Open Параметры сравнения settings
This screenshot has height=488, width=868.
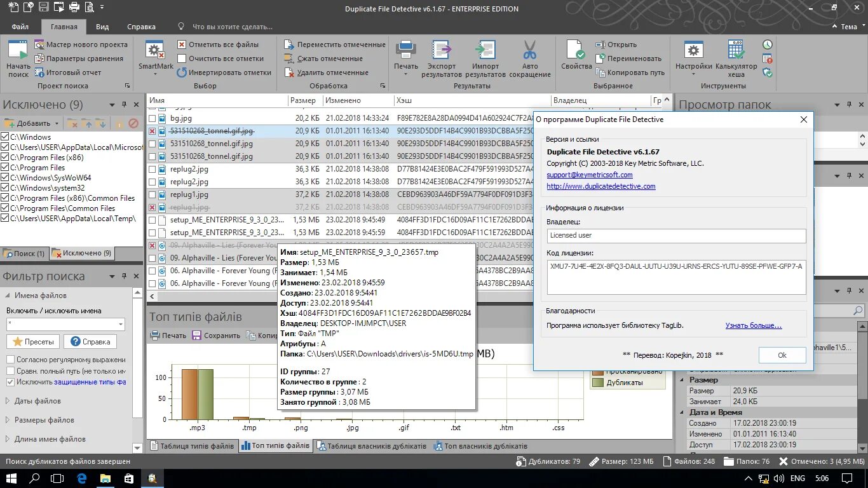78,58
